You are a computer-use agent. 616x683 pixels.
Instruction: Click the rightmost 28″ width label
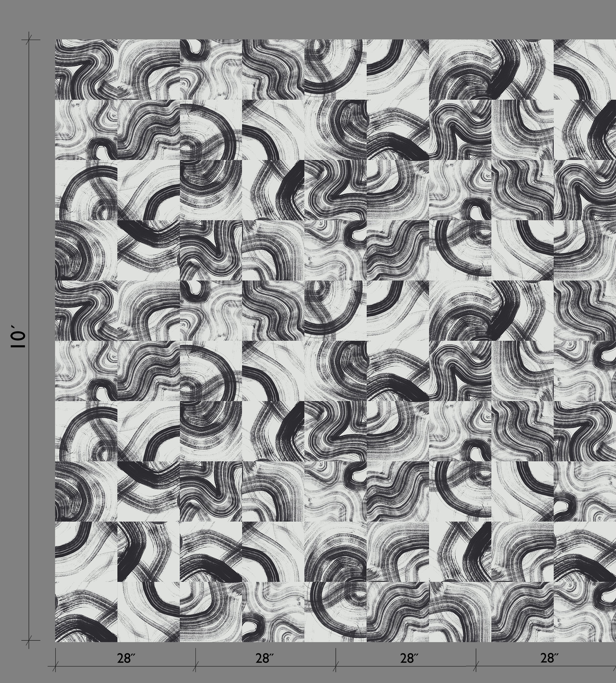[549, 658]
